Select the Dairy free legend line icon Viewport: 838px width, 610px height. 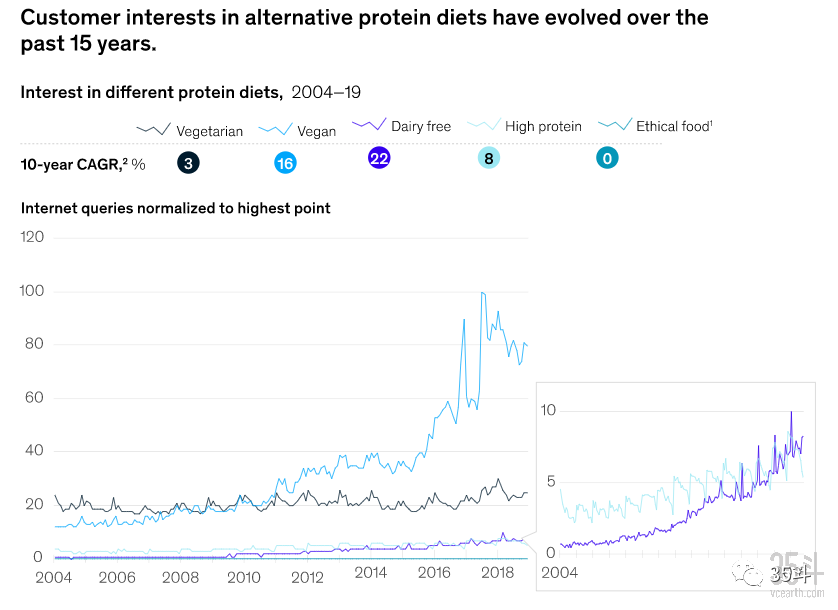(369, 126)
